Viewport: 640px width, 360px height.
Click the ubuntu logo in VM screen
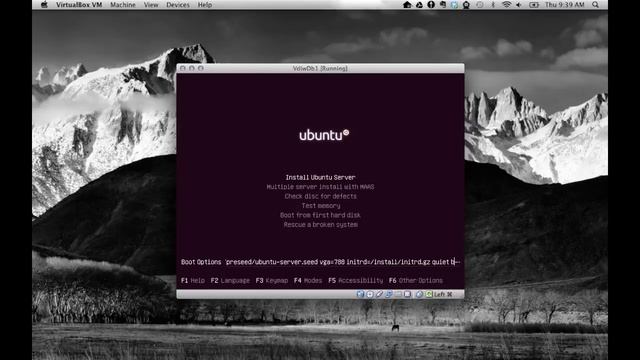324,135
